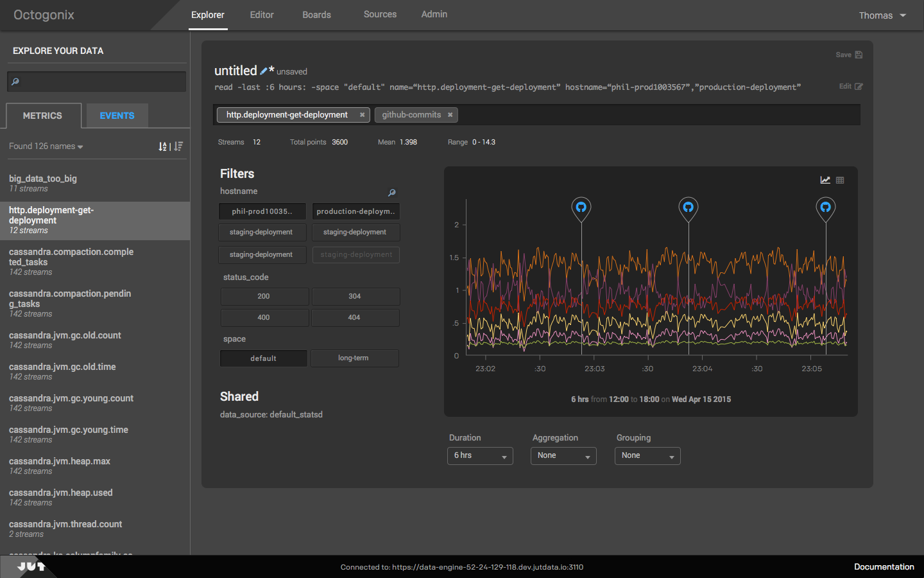The width and height of the screenshot is (924, 578).
Task: Open the Duration dropdown
Action: [x=480, y=456]
